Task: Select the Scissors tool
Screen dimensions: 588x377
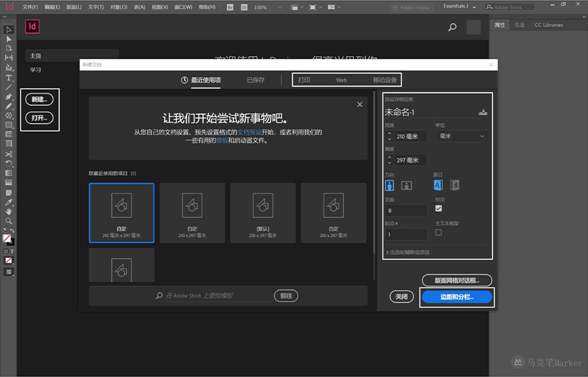Action: coord(9,154)
